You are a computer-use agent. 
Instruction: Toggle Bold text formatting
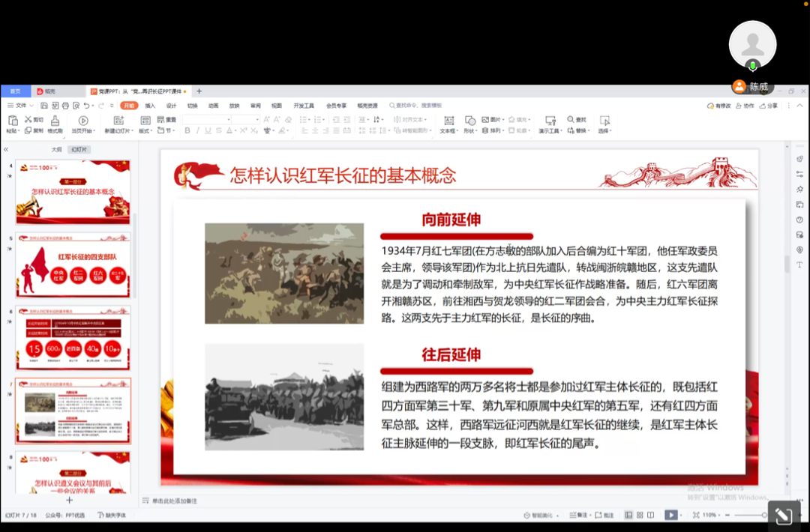tap(187, 131)
